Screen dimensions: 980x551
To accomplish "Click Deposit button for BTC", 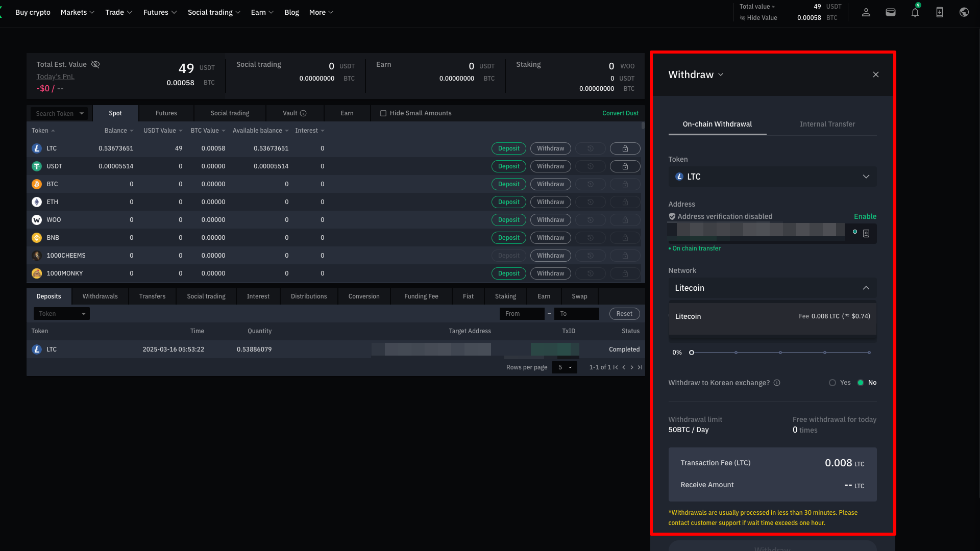I will click(509, 184).
